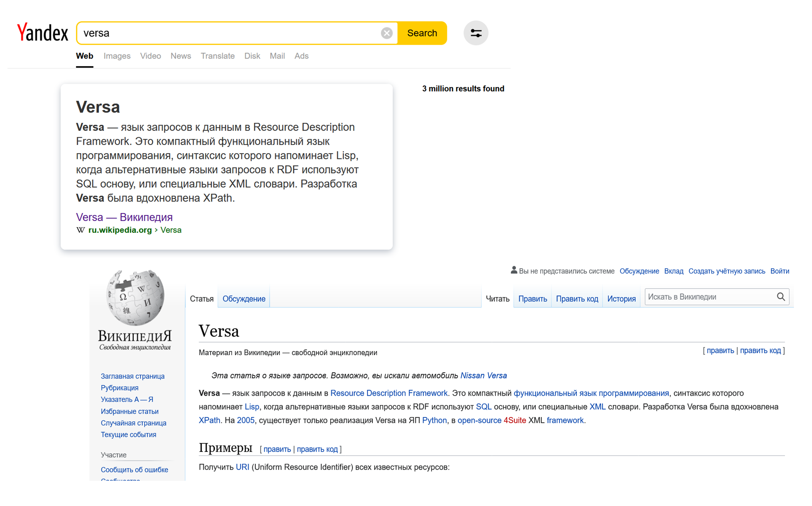Open Рубрикация in sidebar
812x506 pixels.
click(x=119, y=388)
